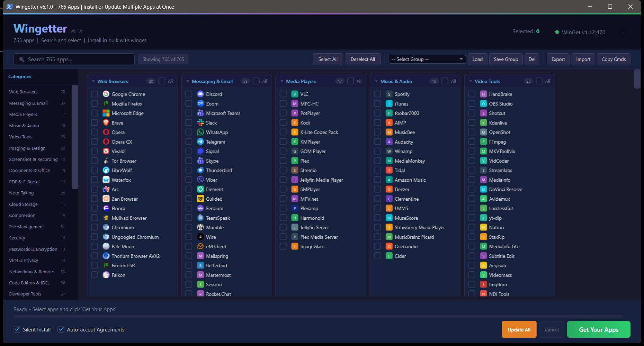The width and height of the screenshot is (644, 346).
Task: Click the Discord app icon
Action: (x=200, y=94)
